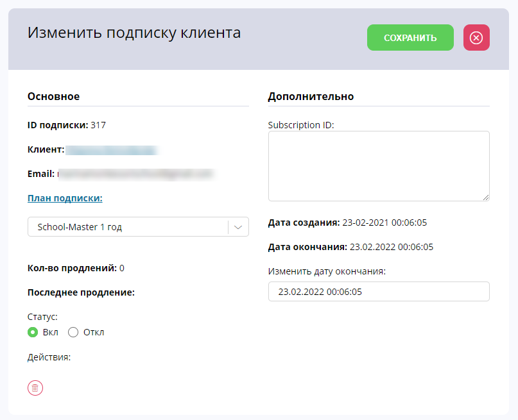Click the Кол-во продлений value 0

click(x=121, y=268)
